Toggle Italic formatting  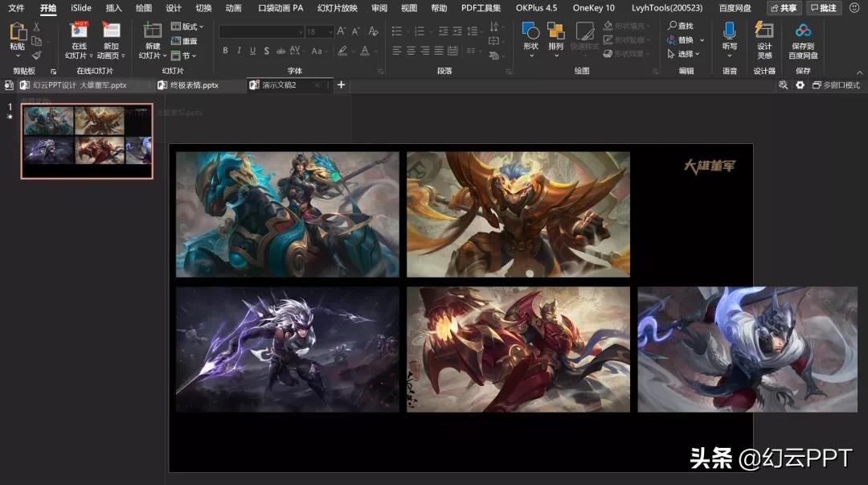(x=240, y=51)
